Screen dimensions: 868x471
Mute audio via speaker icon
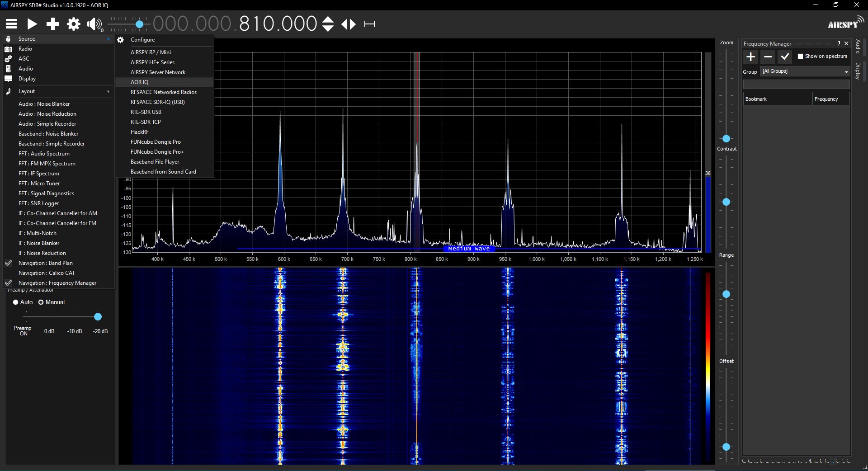point(94,24)
